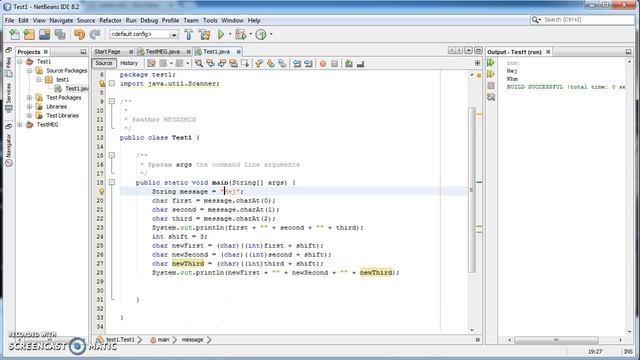640x360 pixels.
Task: Run the project with green play icon
Action: click(221, 34)
